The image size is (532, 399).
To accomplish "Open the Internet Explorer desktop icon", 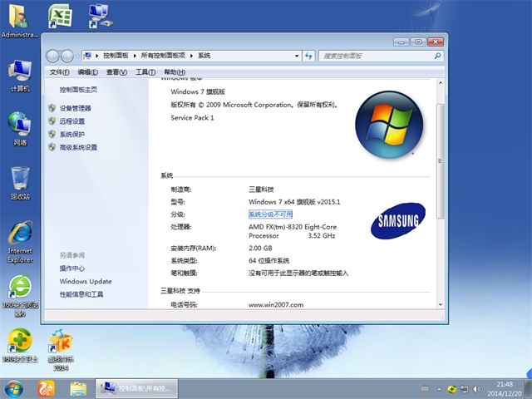I will point(20,237).
